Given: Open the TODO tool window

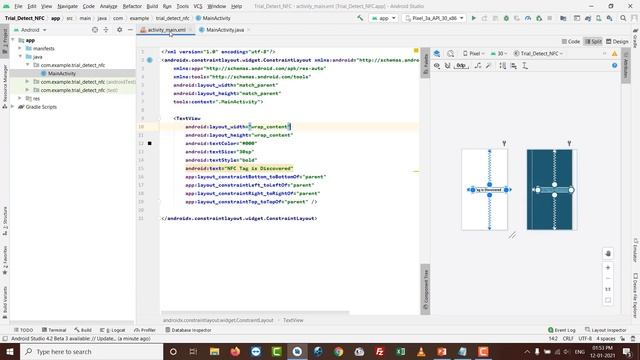Looking at the screenshot, I should pos(23,330).
